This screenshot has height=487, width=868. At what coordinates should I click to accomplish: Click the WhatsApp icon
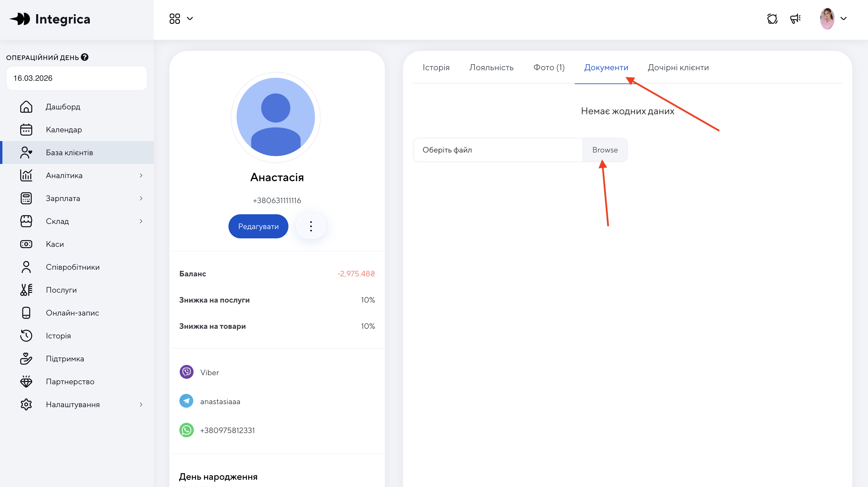point(186,430)
